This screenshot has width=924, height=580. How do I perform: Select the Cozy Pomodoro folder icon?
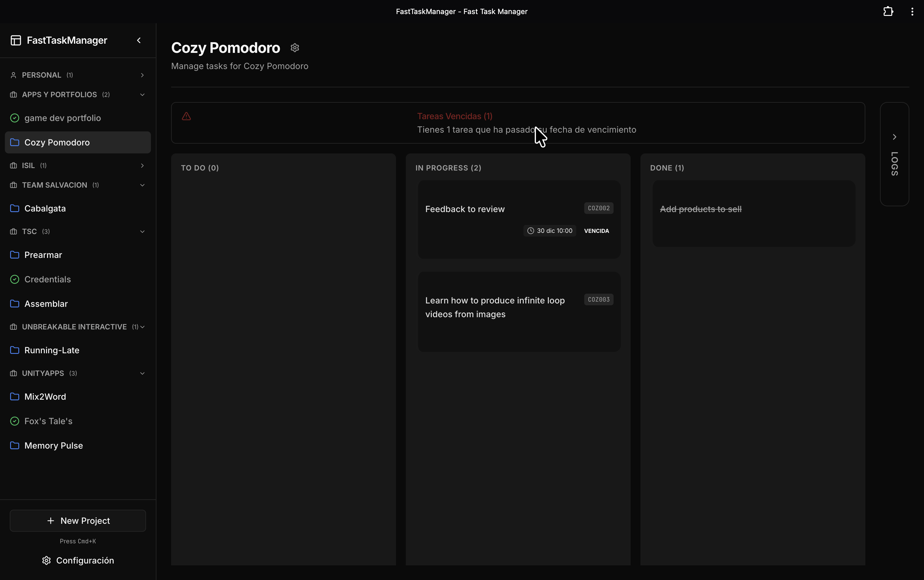click(15, 142)
